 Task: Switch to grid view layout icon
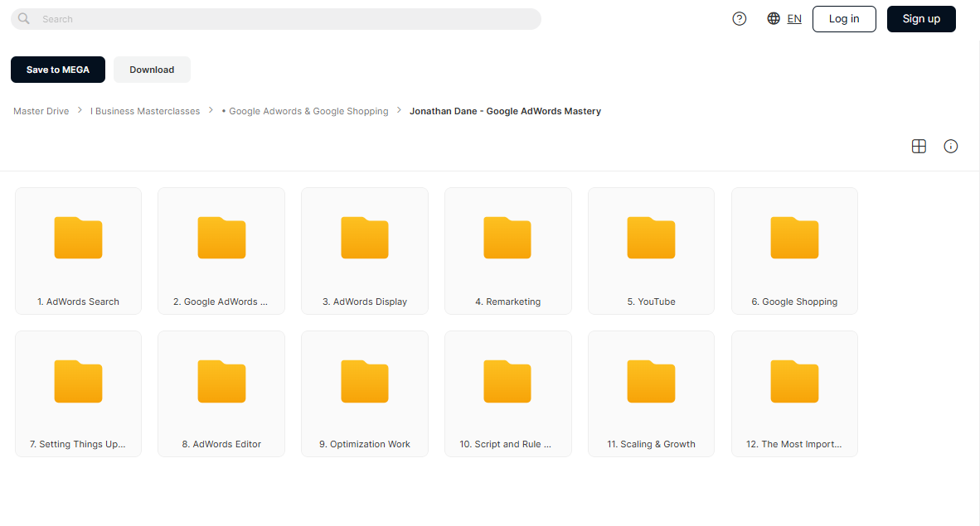[x=919, y=146]
